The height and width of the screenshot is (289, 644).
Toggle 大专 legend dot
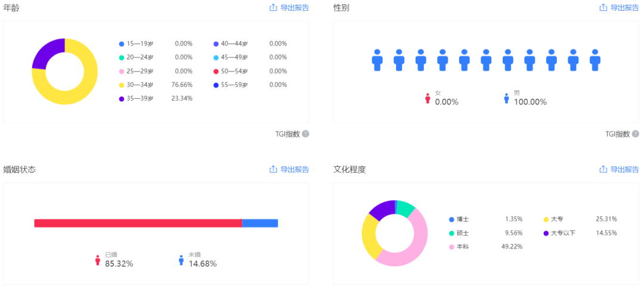[546, 220]
